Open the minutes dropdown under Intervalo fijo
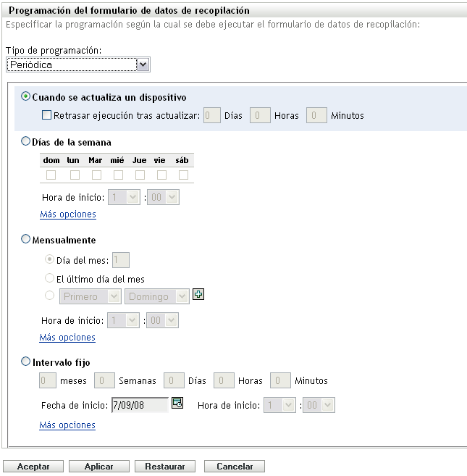Screen dimensions: 467x476 coord(319,405)
